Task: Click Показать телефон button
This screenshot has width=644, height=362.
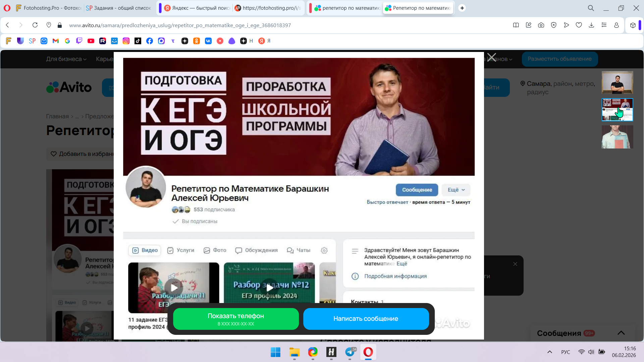Action: tap(236, 319)
